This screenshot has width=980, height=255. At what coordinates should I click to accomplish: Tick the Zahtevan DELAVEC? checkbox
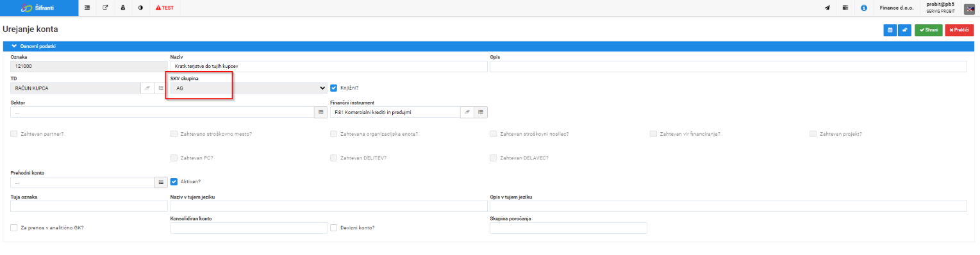[493, 158]
